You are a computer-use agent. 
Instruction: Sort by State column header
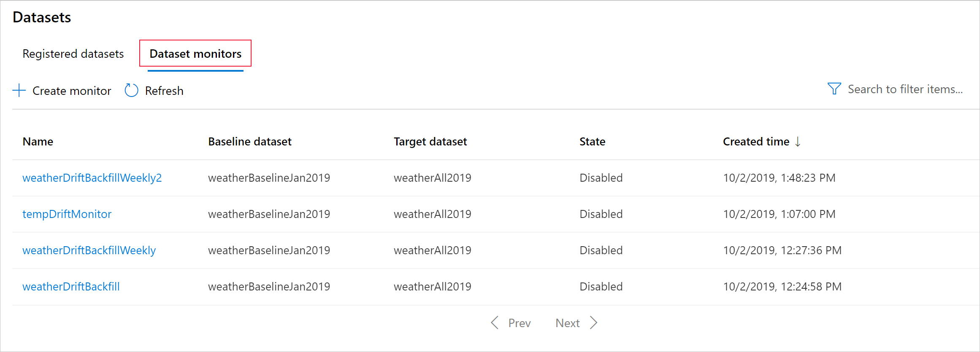(592, 142)
